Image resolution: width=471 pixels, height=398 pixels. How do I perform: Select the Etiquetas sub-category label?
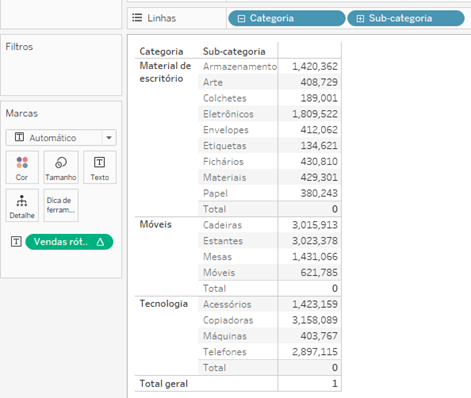coord(225,146)
